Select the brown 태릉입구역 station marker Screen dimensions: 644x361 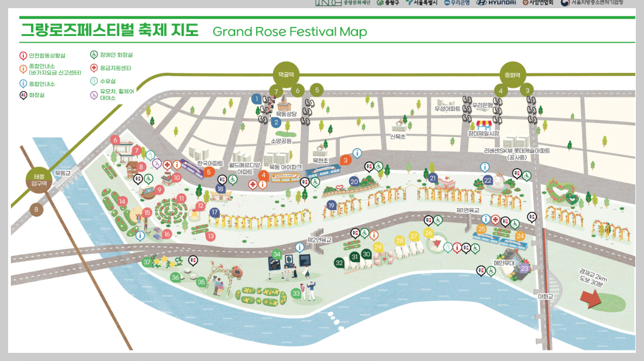click(x=39, y=180)
